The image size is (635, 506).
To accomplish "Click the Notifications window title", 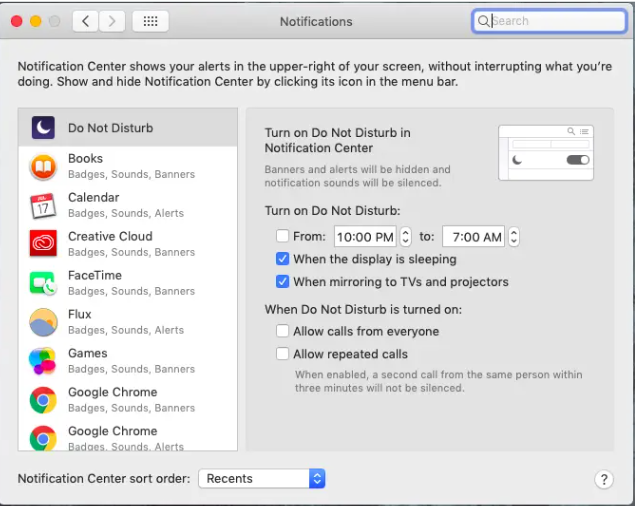I will click(316, 21).
